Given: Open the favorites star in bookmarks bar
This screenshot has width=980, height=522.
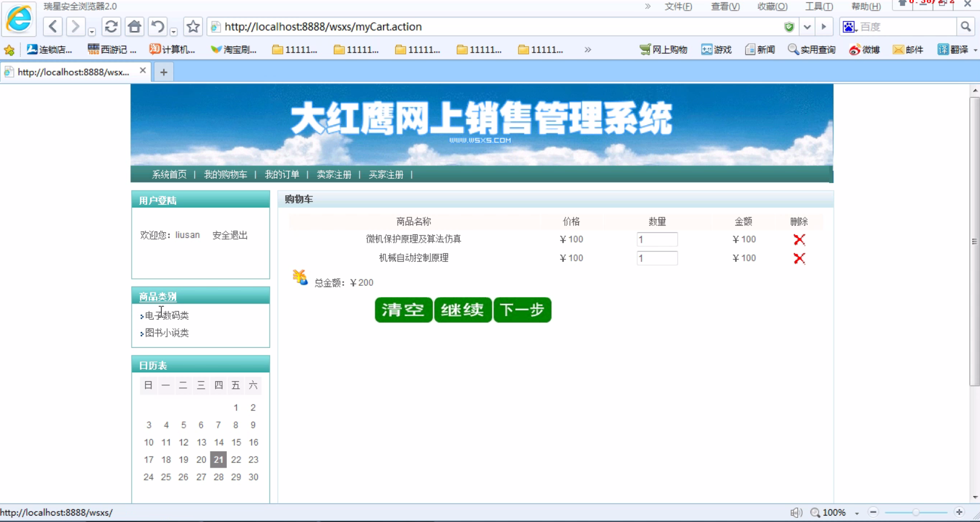Looking at the screenshot, I should 9,50.
